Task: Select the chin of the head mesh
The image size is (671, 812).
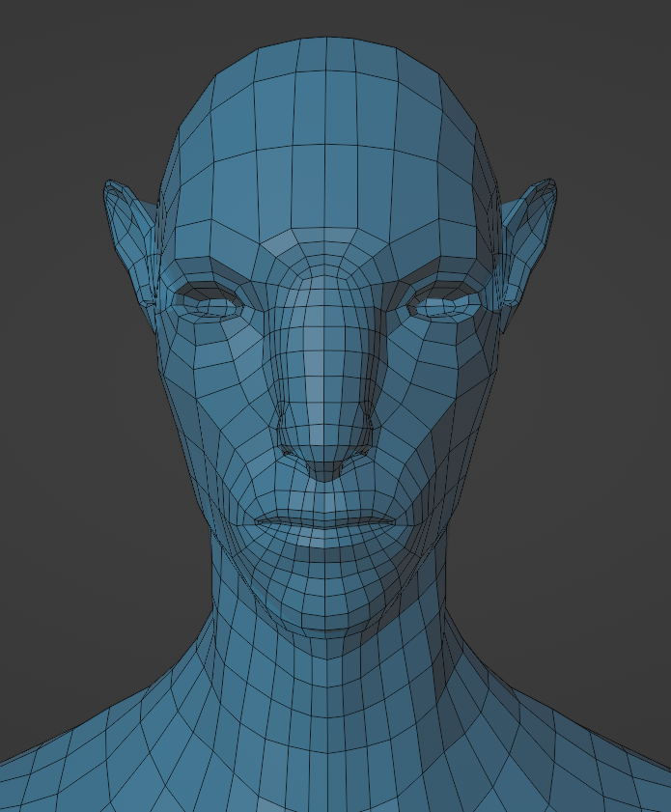Action: [326, 608]
